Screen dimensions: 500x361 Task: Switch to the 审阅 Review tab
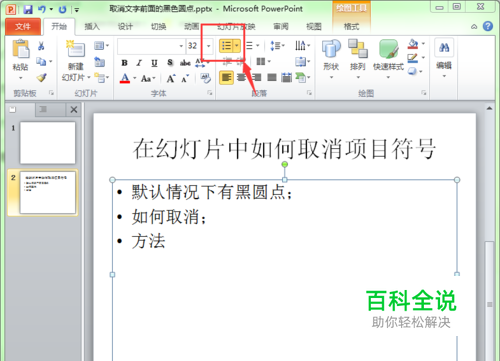281,26
